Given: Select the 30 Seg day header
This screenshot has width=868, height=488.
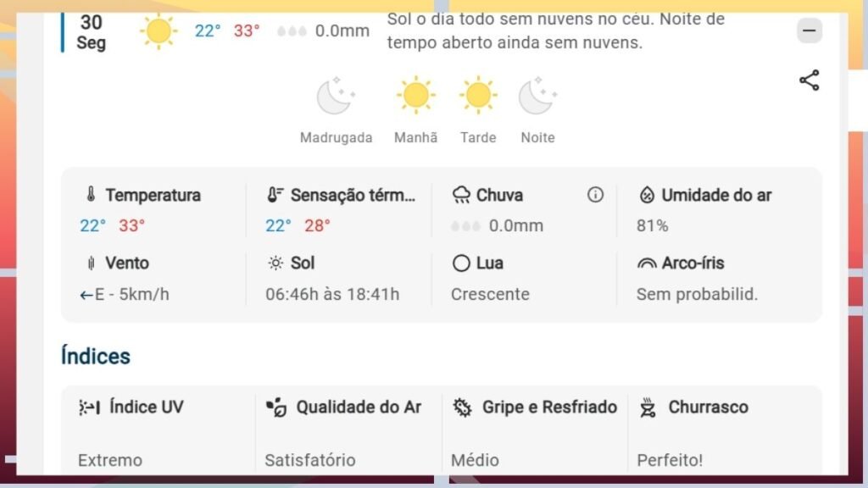Looking at the screenshot, I should click(x=91, y=31).
